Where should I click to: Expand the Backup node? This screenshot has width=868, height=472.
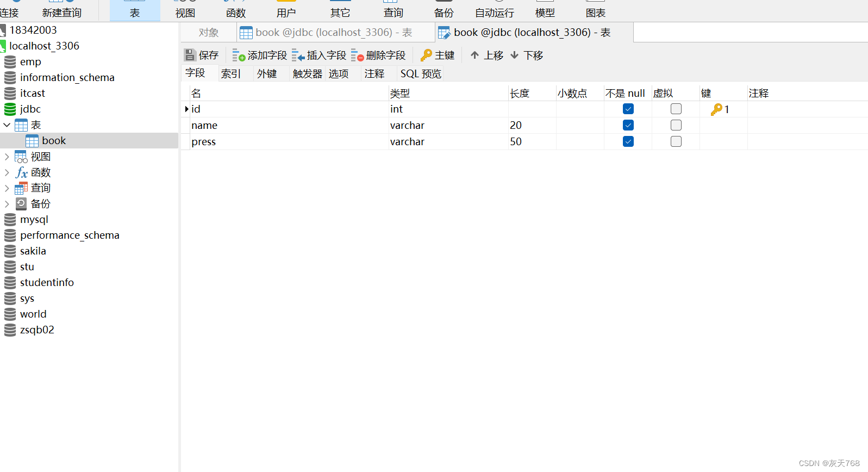tap(7, 204)
